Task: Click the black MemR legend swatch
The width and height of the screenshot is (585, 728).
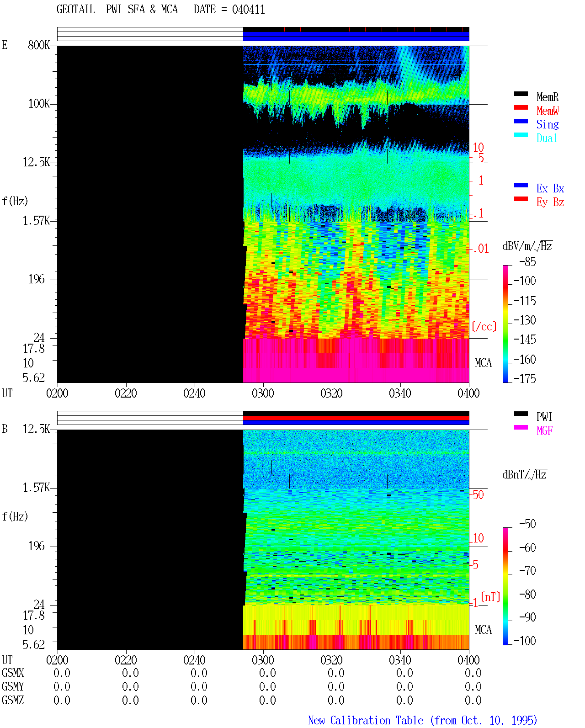Action: click(x=521, y=94)
